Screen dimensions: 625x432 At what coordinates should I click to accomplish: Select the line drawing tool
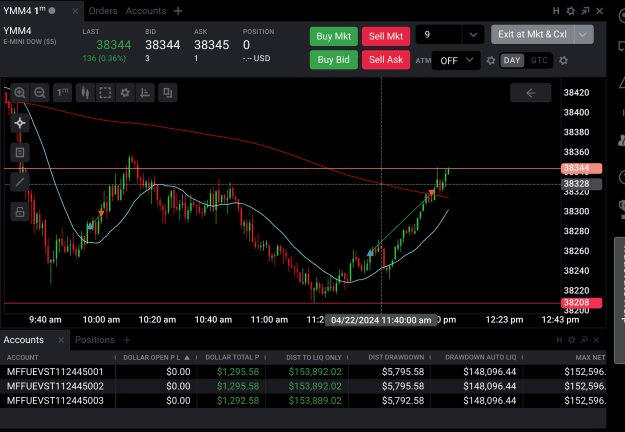(x=20, y=183)
